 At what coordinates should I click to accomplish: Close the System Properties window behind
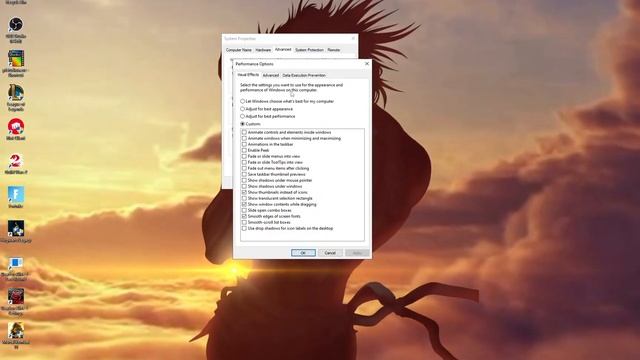(353, 38)
